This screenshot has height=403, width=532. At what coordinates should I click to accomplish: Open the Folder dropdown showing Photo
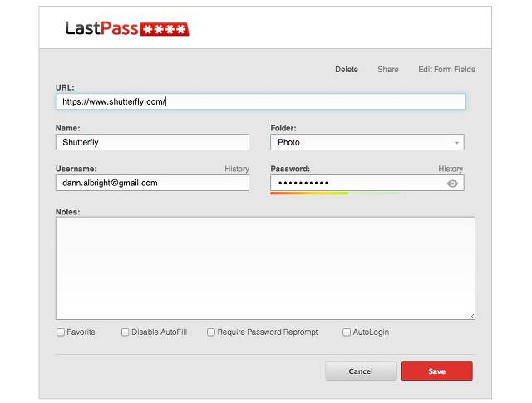pyautogui.click(x=367, y=142)
